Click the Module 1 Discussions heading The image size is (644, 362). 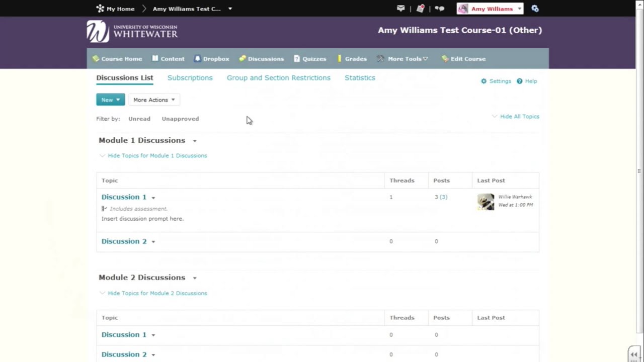[x=142, y=140]
